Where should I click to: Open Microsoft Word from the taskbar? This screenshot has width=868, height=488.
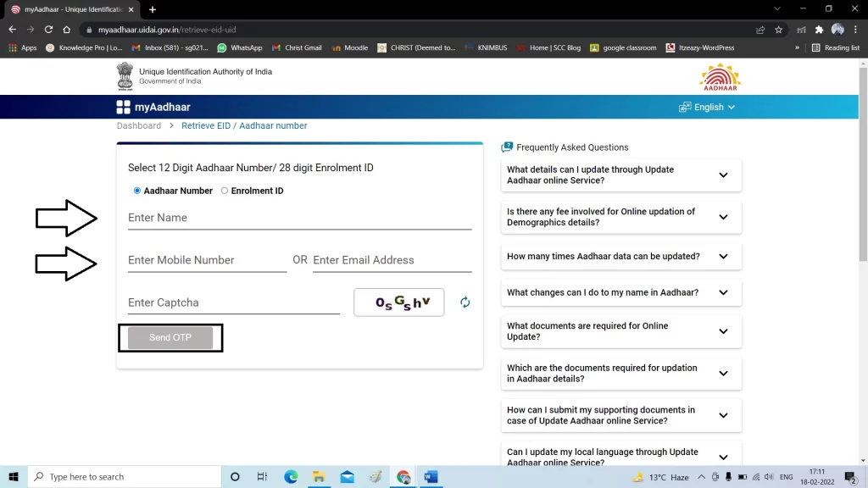pos(431,477)
